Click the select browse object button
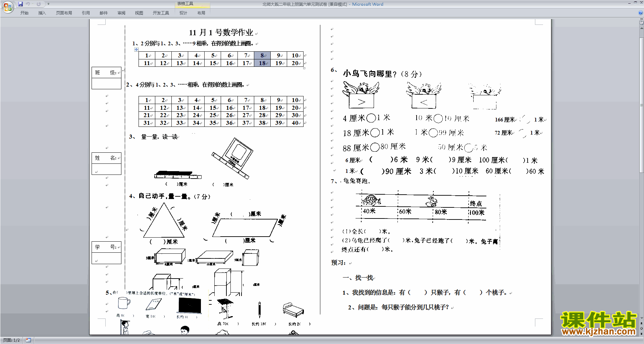This screenshot has width=644, height=344. (x=642, y=328)
